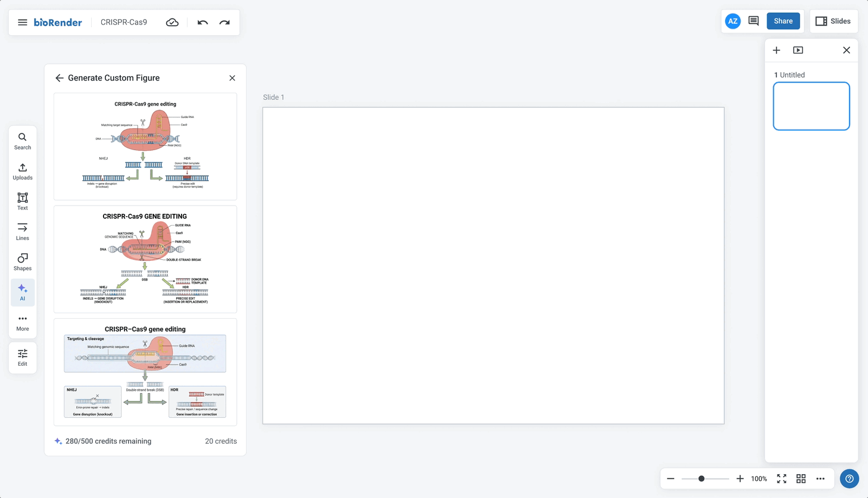Open the AZ user account menu
Viewport: 868px width, 498px height.
pyautogui.click(x=733, y=21)
